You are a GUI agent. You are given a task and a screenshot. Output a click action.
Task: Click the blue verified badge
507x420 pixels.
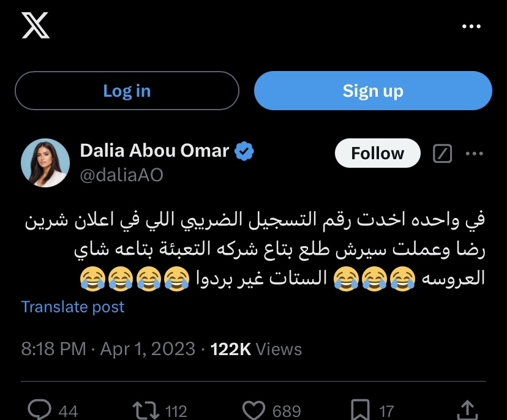coord(246,151)
